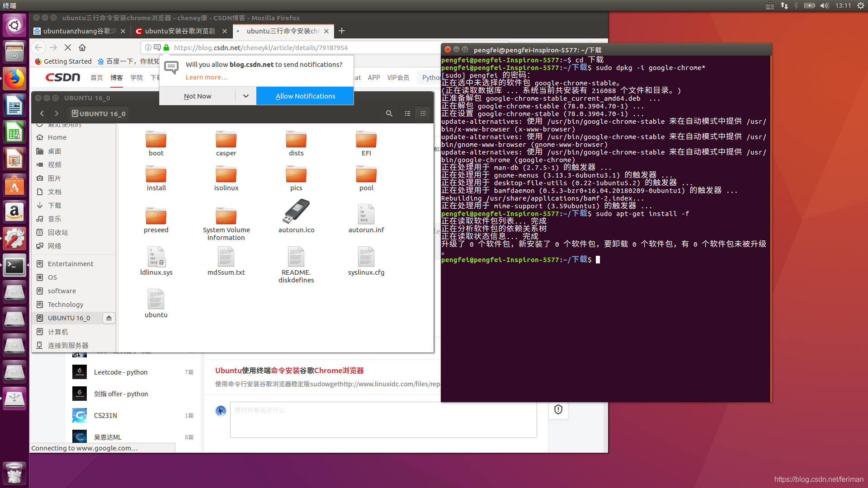The image size is (868, 488).
Task: Switch to ubuntuanzhuang tab
Action: 80,31
